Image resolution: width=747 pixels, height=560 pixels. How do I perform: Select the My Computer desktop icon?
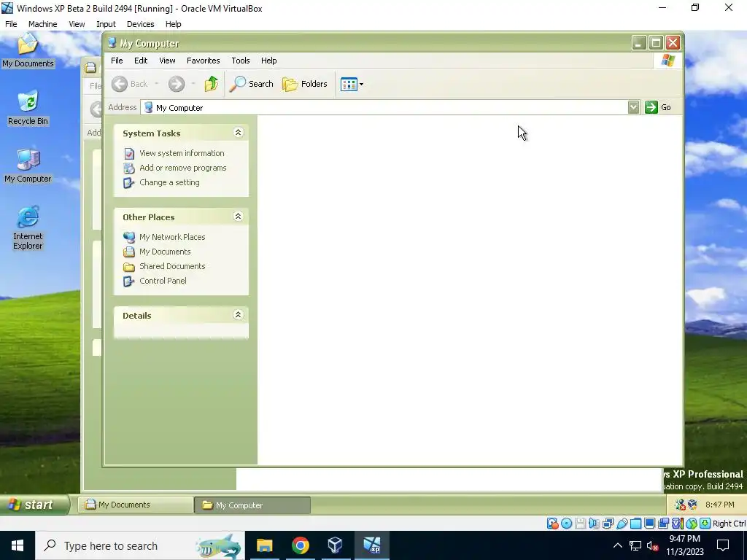click(28, 166)
